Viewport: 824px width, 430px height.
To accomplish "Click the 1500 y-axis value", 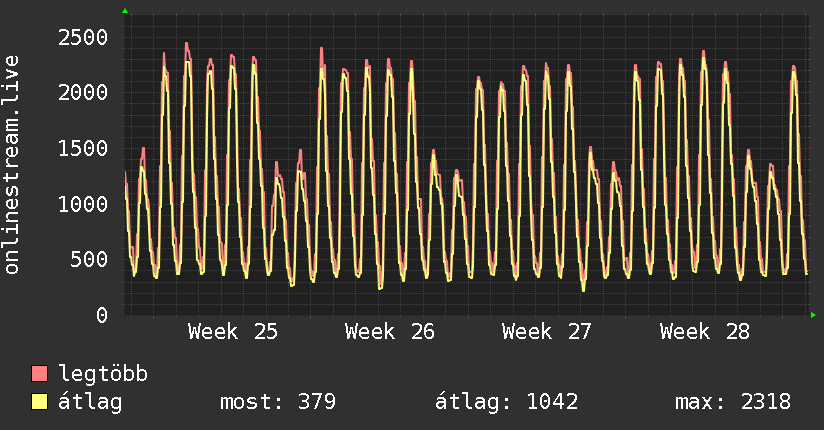I will coord(83,148).
